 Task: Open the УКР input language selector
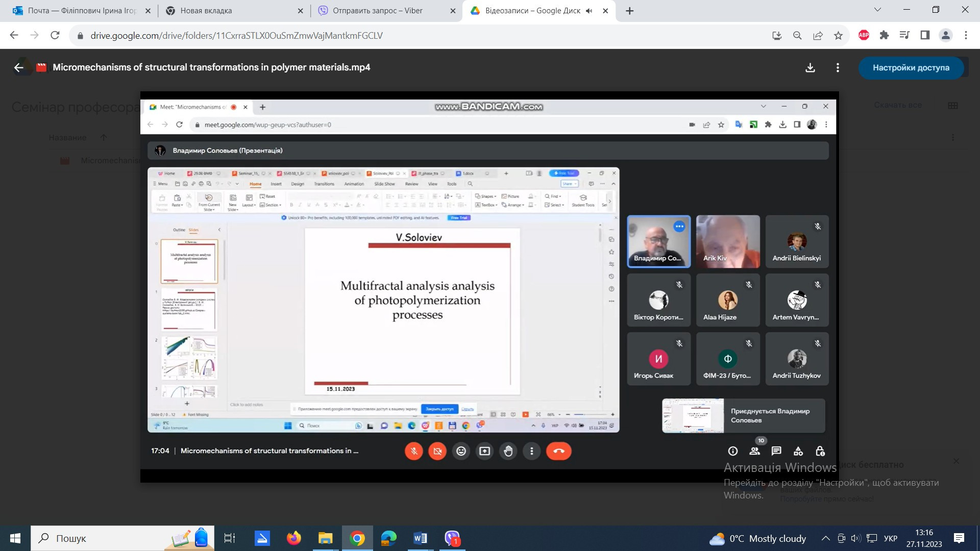[x=890, y=538]
